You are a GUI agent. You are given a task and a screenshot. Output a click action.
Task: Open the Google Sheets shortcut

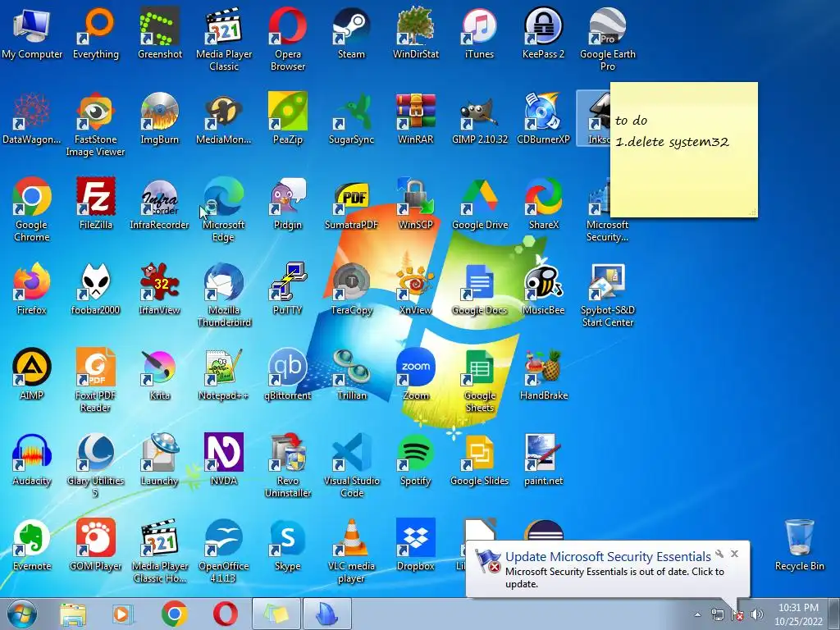point(479,379)
